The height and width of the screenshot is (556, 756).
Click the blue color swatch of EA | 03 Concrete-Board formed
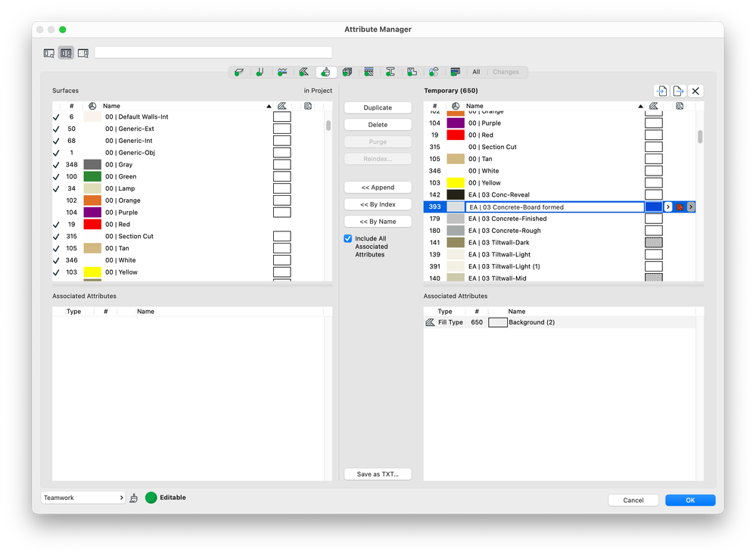tap(653, 207)
